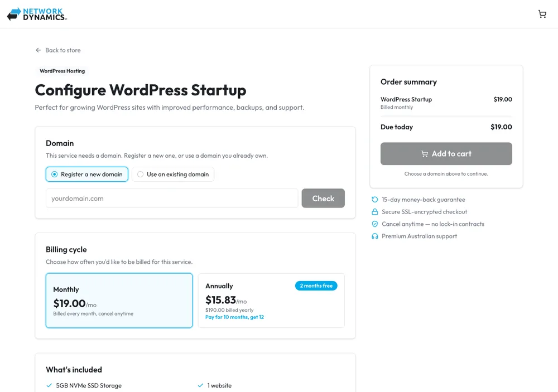The height and width of the screenshot is (392, 558).
Task: Click the Check domain button
Action: tap(323, 198)
